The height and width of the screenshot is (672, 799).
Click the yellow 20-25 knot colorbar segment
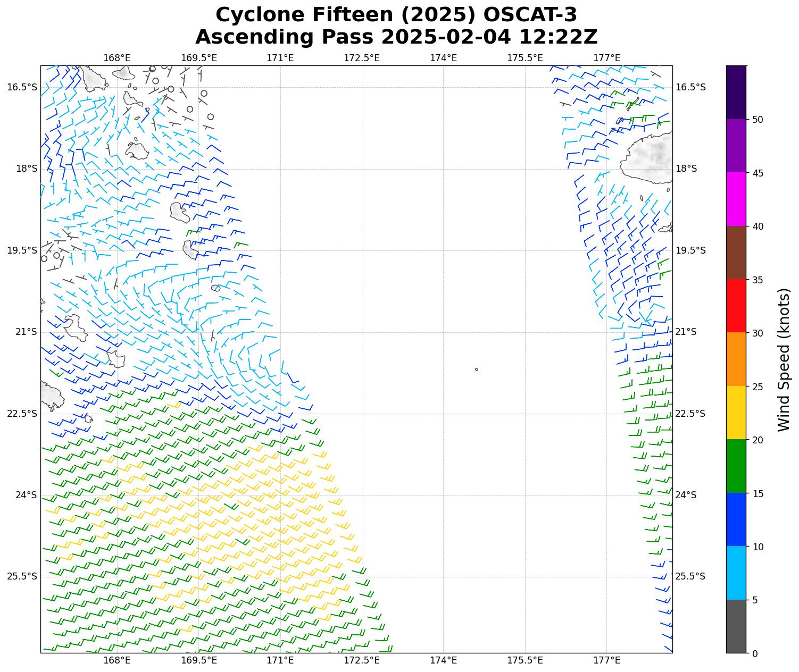point(736,413)
